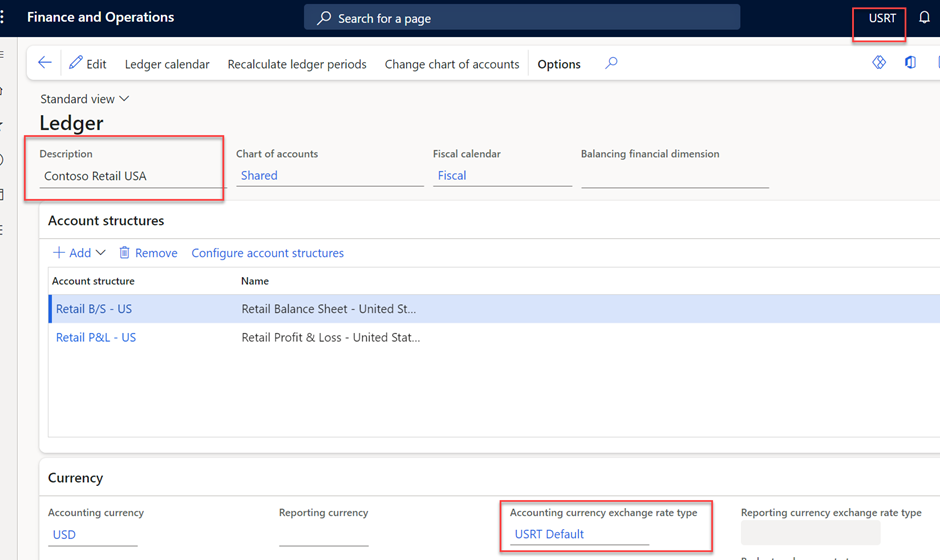This screenshot has height=560, width=940.
Task: Click Remove with trash icon
Action: pos(148,253)
